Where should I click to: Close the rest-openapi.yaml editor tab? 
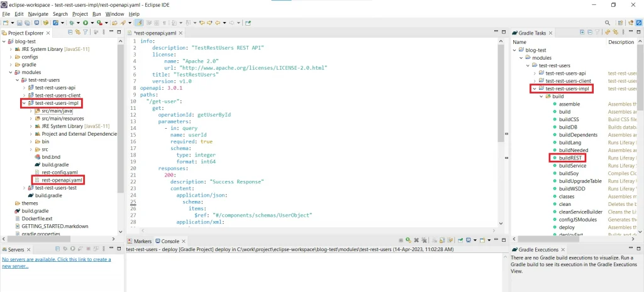pos(180,33)
